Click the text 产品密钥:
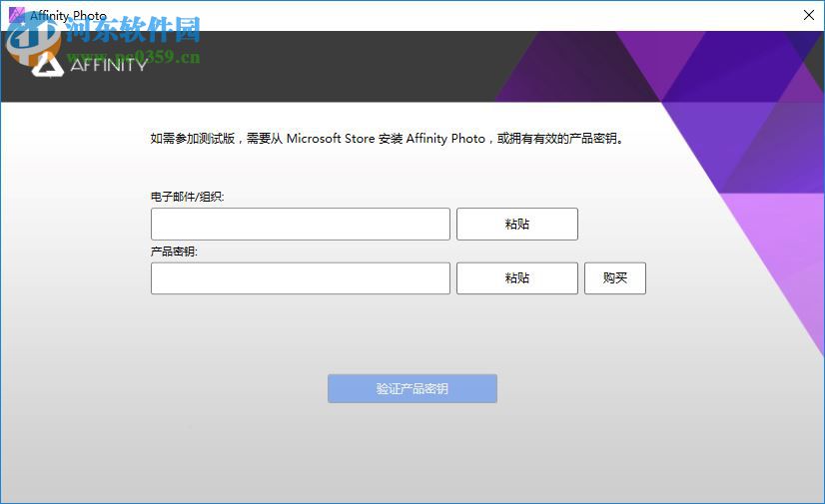825x504 pixels. pos(174,252)
